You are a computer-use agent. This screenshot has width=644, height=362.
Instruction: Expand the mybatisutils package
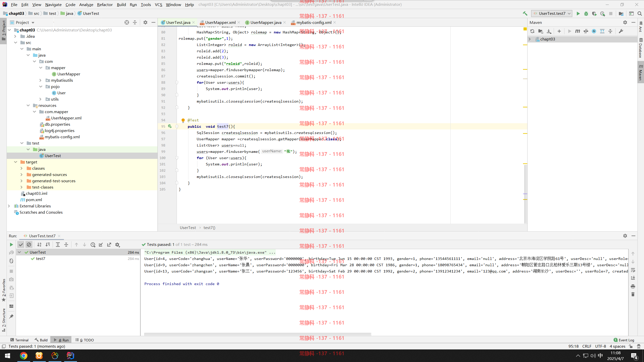[41, 80]
